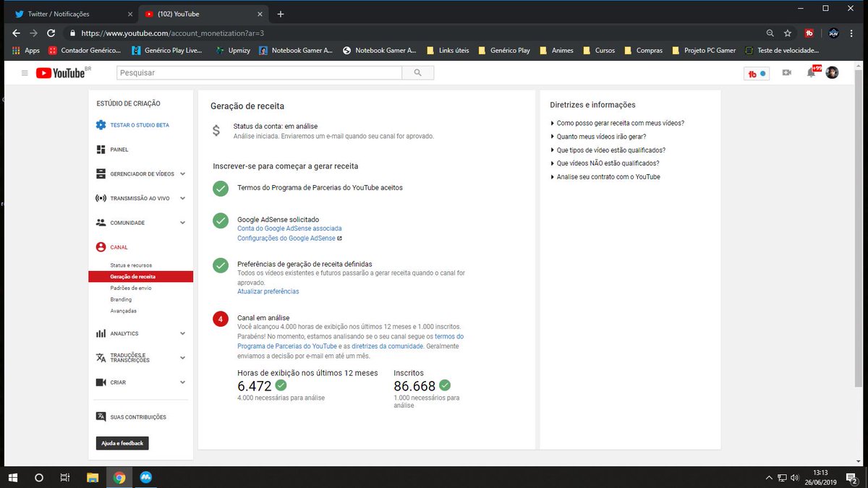Click the browser zoom magnifier icon
This screenshot has height=488, width=868.
tap(770, 33)
